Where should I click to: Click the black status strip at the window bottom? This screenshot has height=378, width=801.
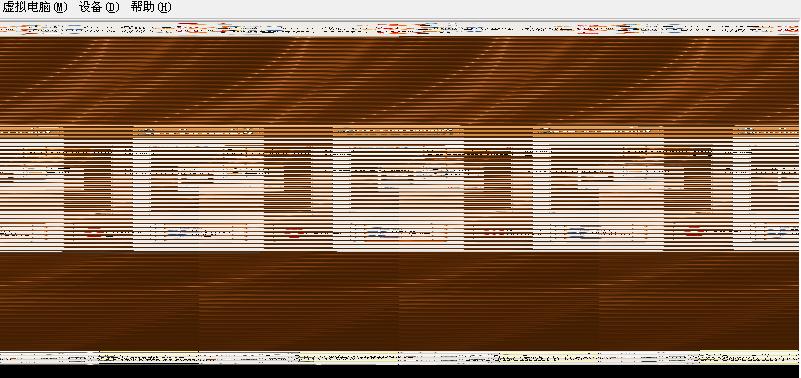point(399,371)
